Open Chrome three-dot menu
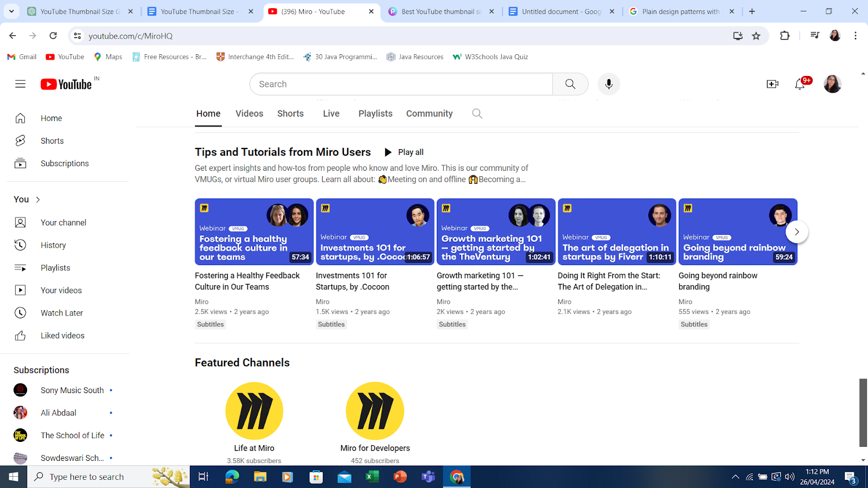 [856, 36]
